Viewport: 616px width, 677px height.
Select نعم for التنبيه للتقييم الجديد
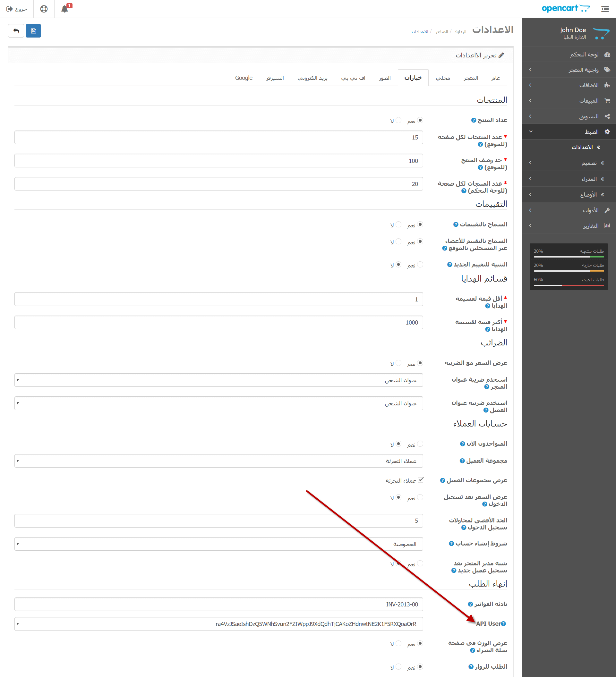420,265
